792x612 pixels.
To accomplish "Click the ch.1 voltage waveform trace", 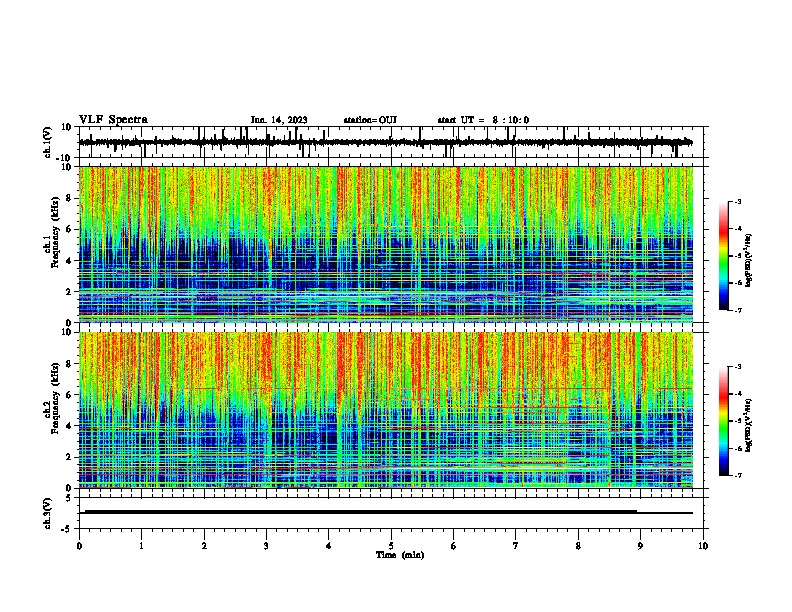I will [x=385, y=142].
